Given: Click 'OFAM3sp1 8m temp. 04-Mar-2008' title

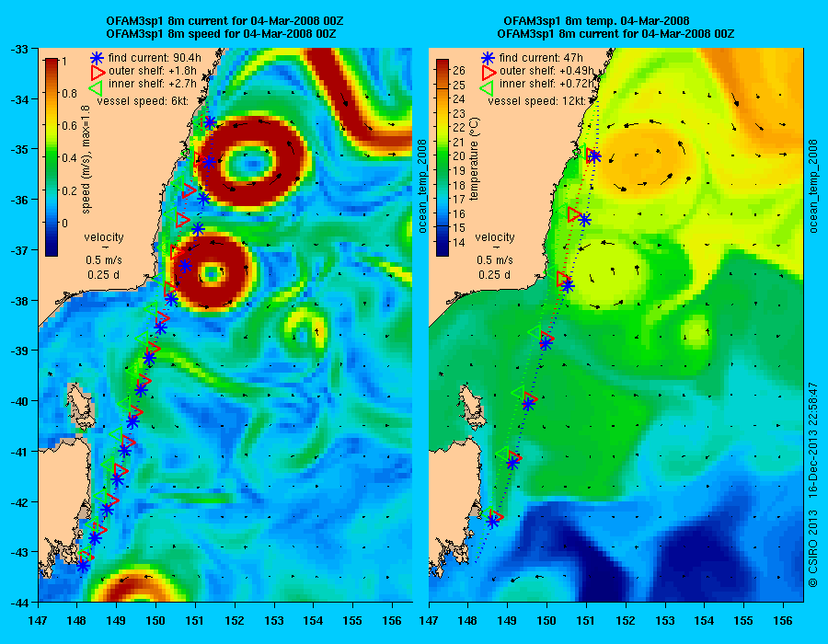Looking at the screenshot, I should (596, 21).
